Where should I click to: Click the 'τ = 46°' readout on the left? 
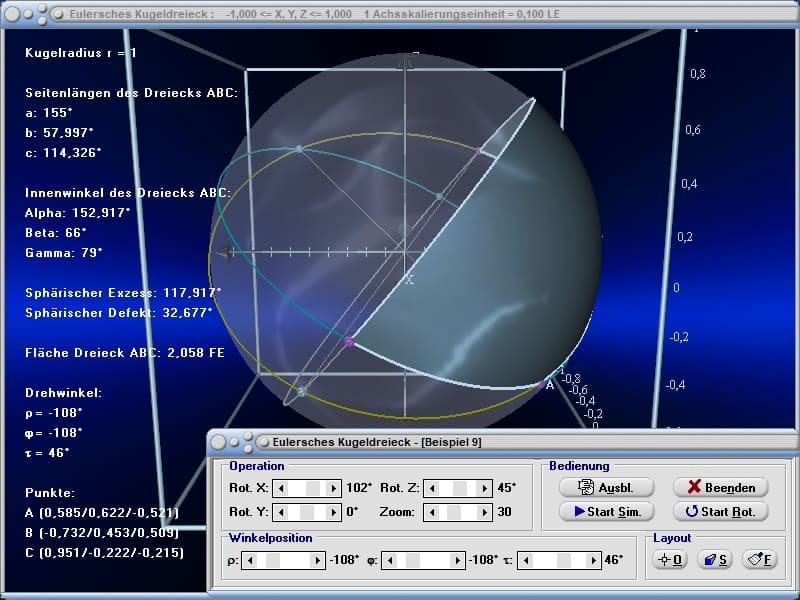[x=47, y=453]
